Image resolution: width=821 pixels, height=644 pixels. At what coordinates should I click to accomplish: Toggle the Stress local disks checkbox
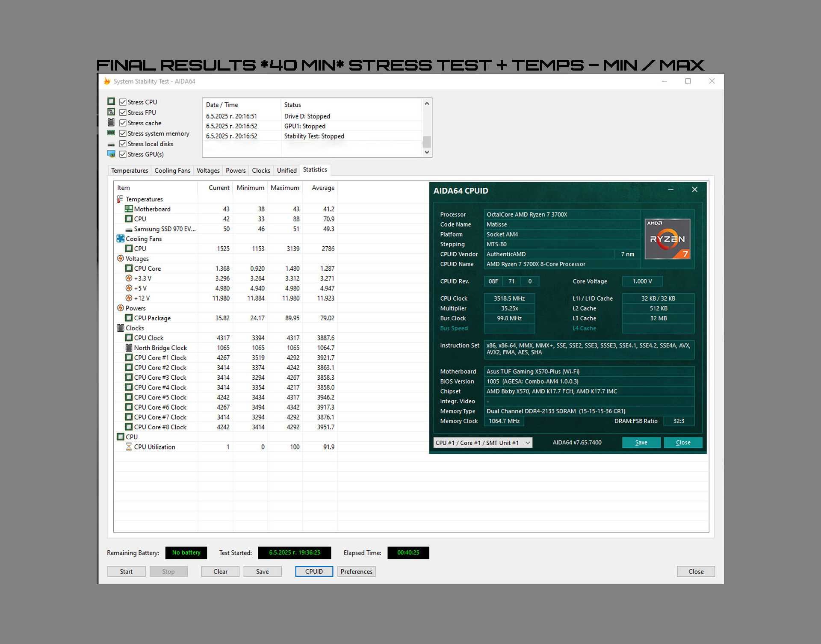click(123, 144)
